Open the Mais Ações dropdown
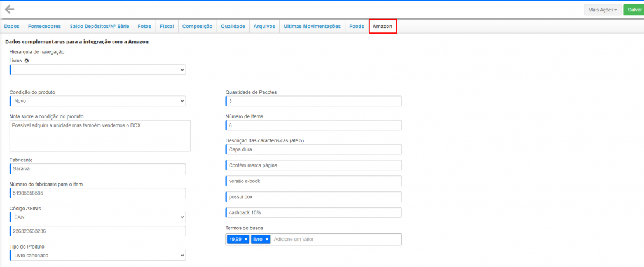The width and height of the screenshot is (644, 267). coord(603,10)
